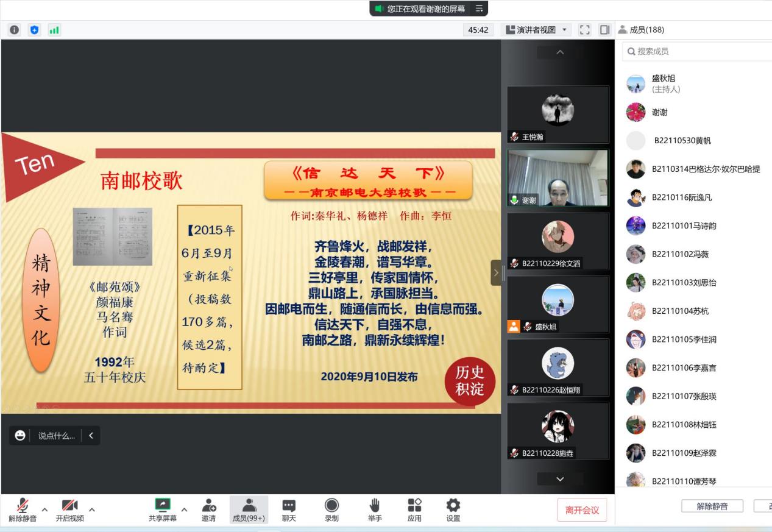This screenshot has height=532, width=772.
Task: Select 谢谢 speaker video tile
Action: [558, 178]
